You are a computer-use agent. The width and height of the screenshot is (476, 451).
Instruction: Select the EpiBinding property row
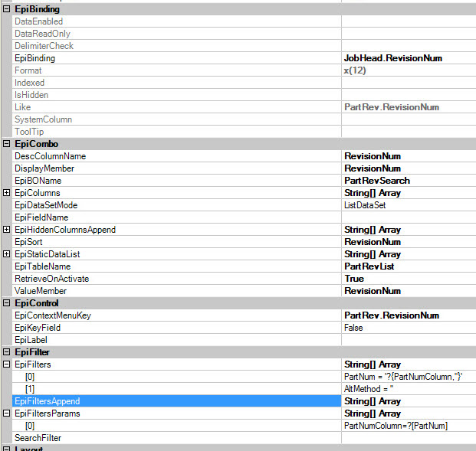point(176,58)
